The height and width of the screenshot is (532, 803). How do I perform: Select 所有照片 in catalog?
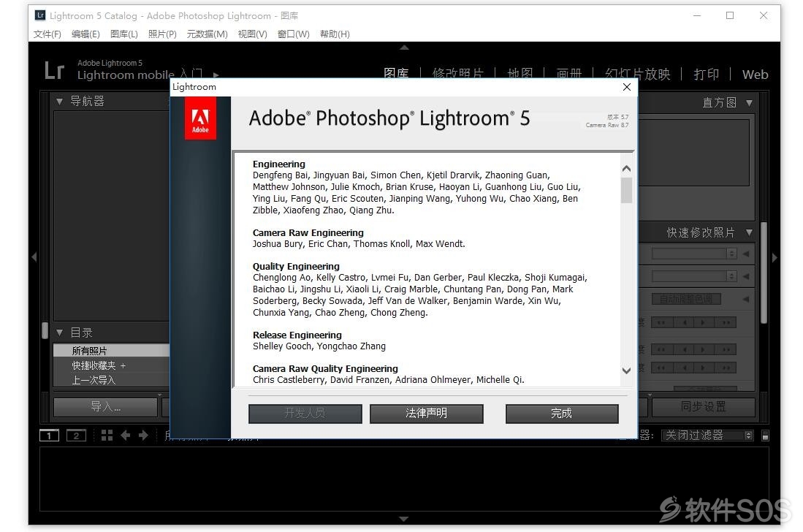click(111, 351)
